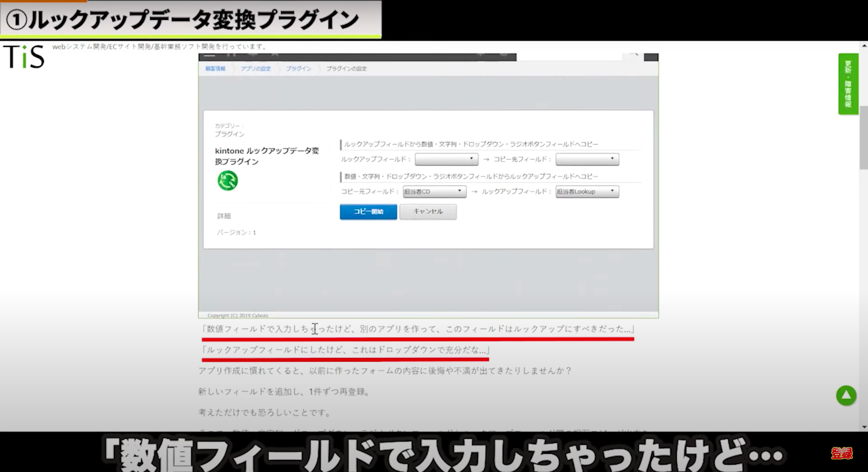868x472 pixels.
Task: Select the プラグイン breadcrumb link
Action: click(298, 69)
